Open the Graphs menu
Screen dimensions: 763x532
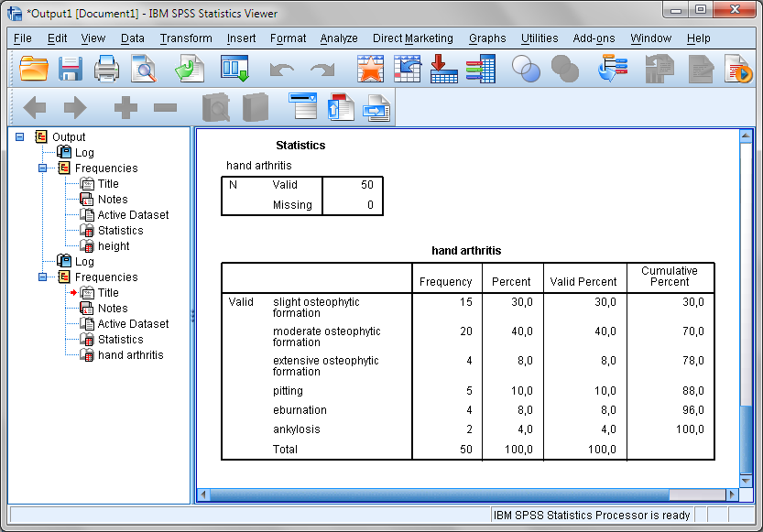pyautogui.click(x=487, y=38)
